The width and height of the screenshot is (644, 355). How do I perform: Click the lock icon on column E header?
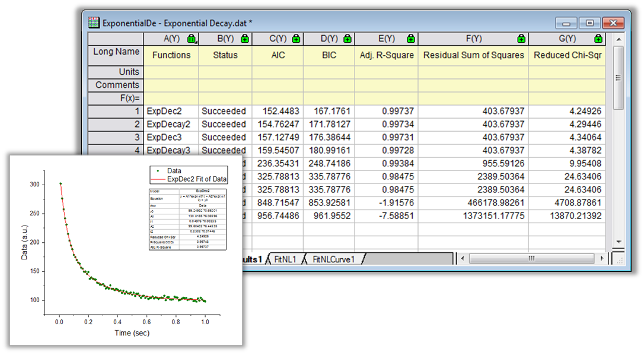click(410, 39)
